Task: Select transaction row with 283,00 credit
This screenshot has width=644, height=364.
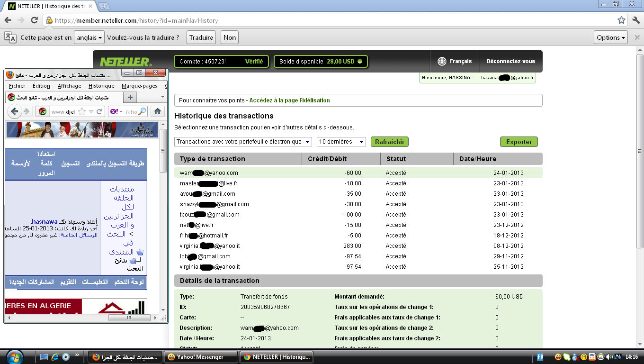Action: coord(358,246)
